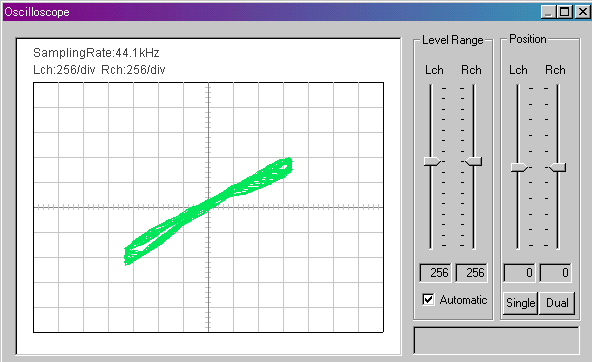Uncheck the Automatic checkbox
This screenshot has width=592, height=362.
[428, 300]
